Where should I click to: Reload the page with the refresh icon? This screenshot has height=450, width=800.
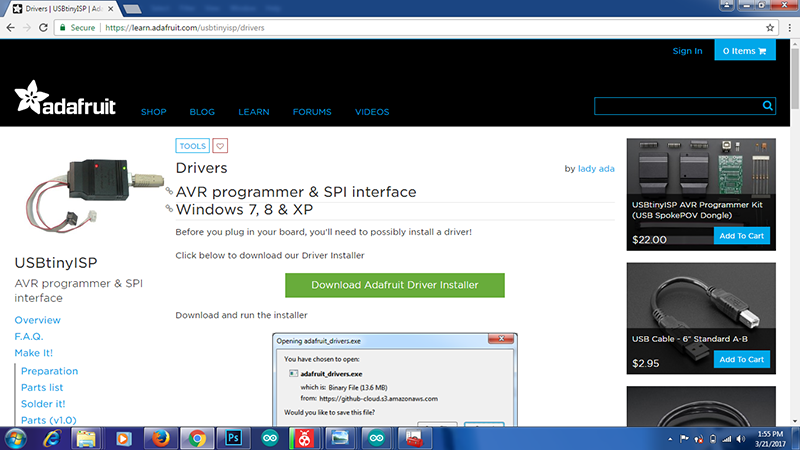coord(43,28)
